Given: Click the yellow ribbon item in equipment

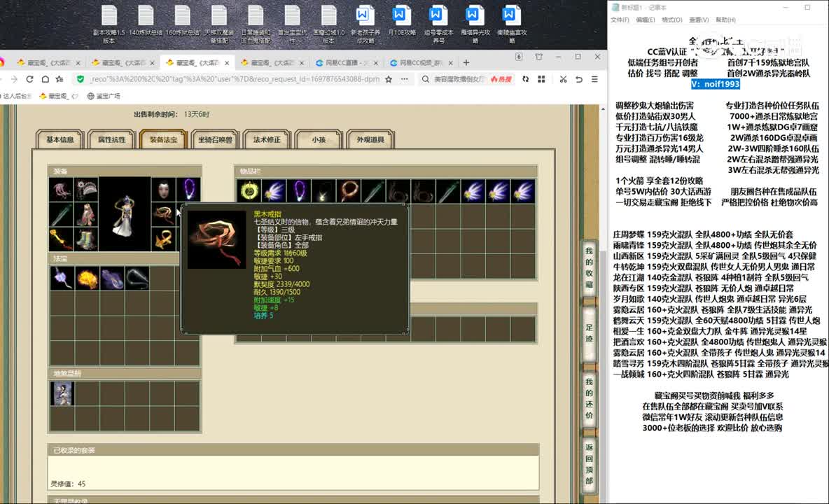Looking at the screenshot, I should [x=163, y=239].
